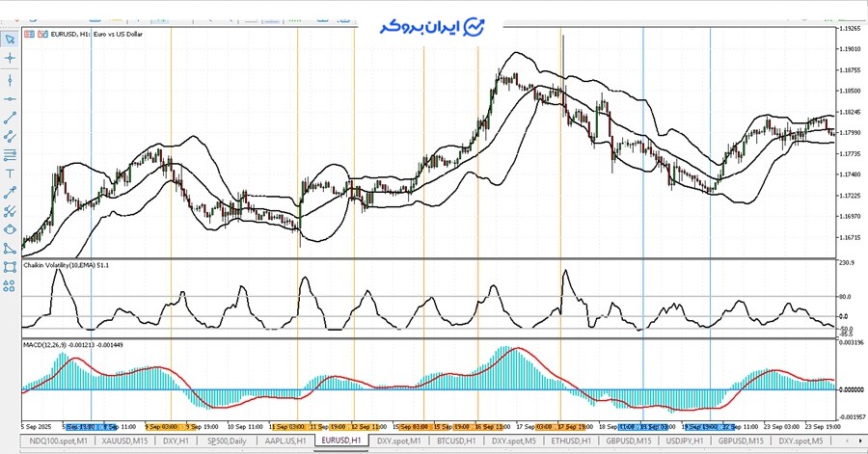Open the SP500,Daily chart tab
The width and height of the screenshot is (868, 454).
tap(227, 441)
